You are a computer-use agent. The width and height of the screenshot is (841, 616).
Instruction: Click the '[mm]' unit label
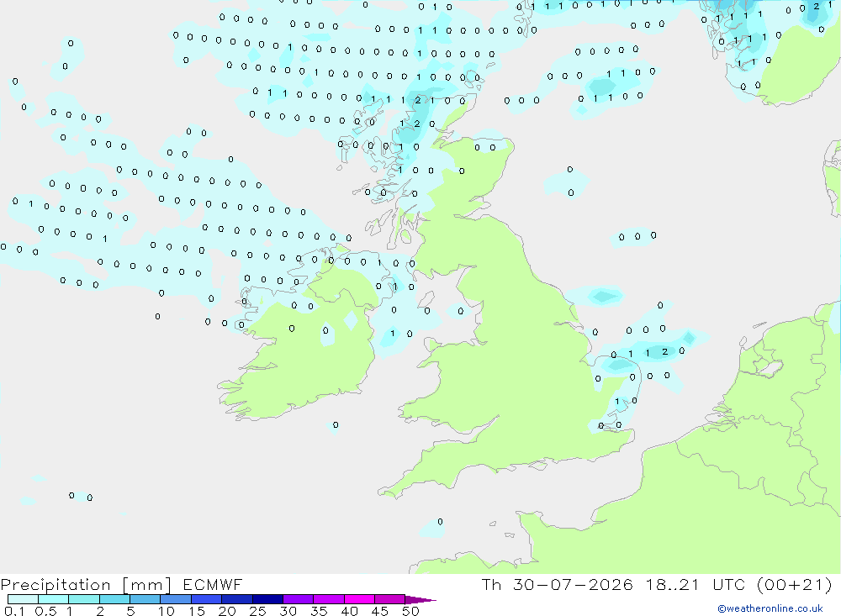tap(146, 585)
